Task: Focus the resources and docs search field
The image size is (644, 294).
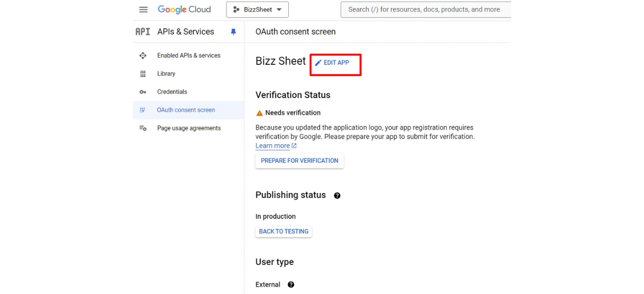Action: 426,10
